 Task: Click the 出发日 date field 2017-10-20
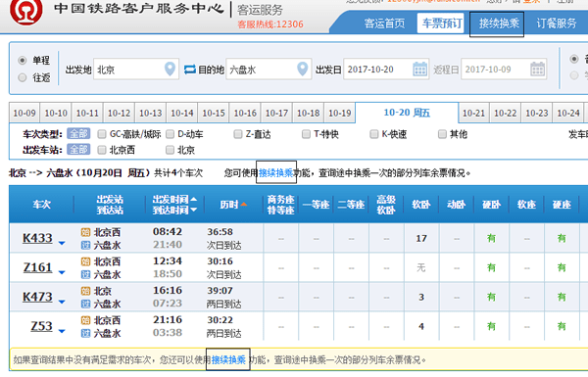(386, 69)
